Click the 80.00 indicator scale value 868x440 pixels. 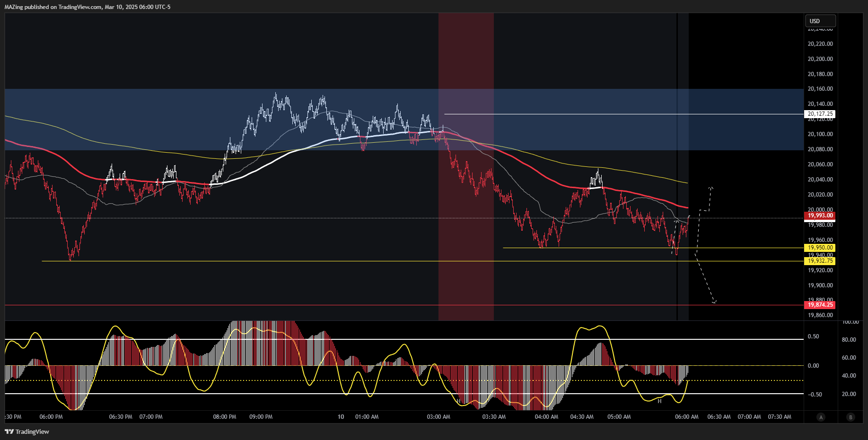pos(849,340)
